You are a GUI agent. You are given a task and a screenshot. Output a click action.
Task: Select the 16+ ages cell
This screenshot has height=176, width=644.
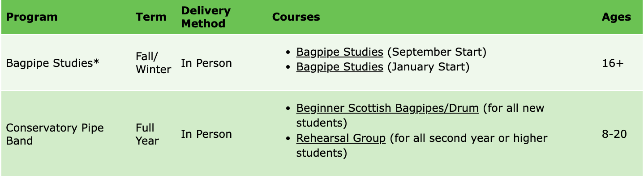point(613,63)
